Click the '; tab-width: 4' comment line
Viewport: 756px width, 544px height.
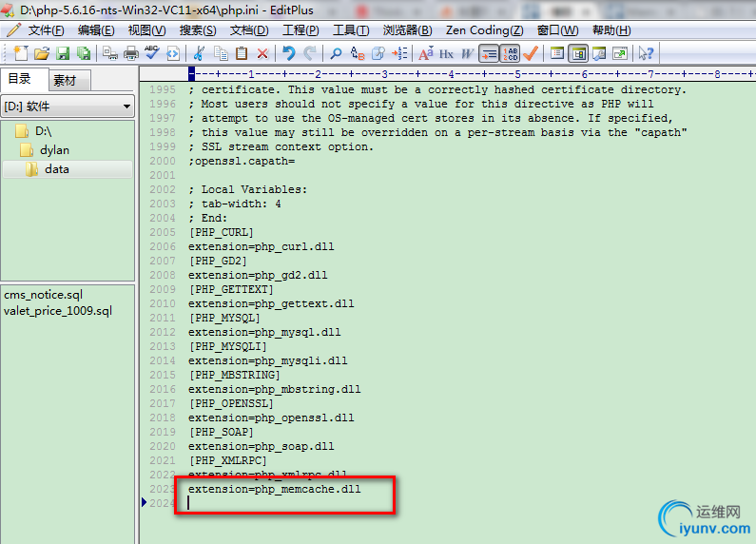tap(234, 204)
